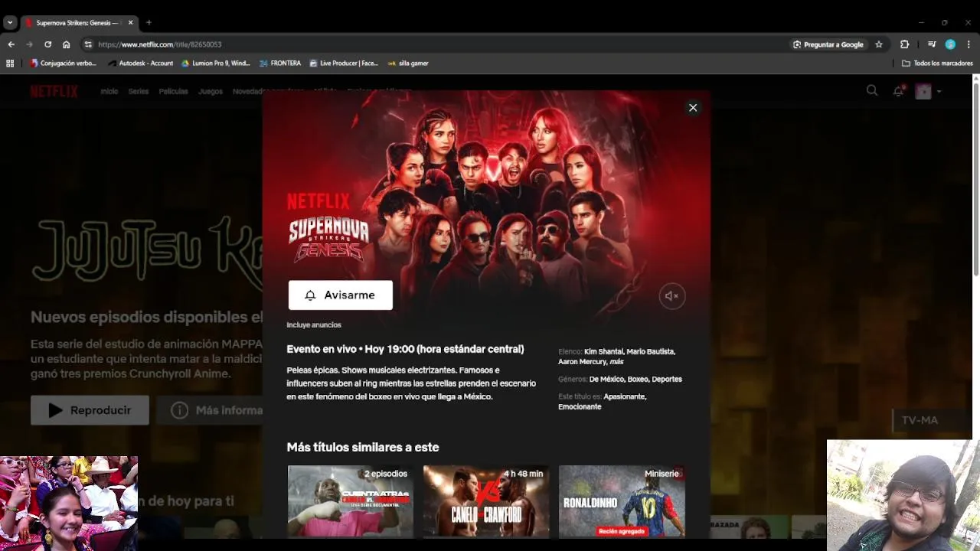
Task: Bookmark this page with the star icon
Action: 879,44
